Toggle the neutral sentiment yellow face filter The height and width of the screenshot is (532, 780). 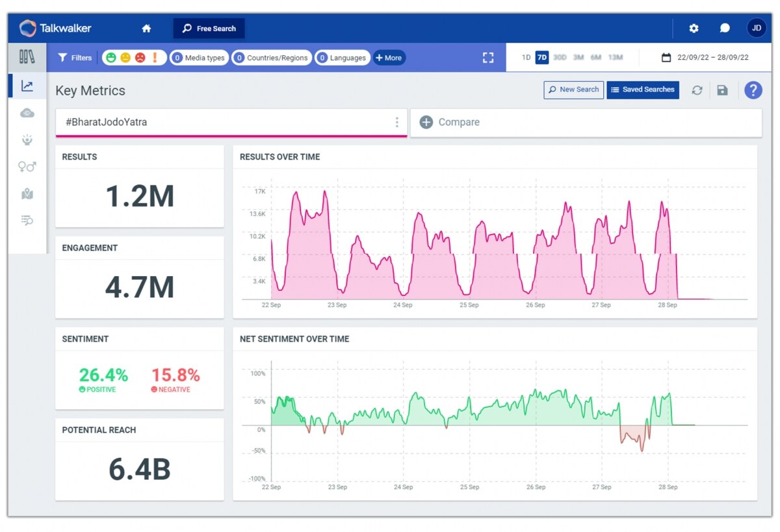(125, 58)
